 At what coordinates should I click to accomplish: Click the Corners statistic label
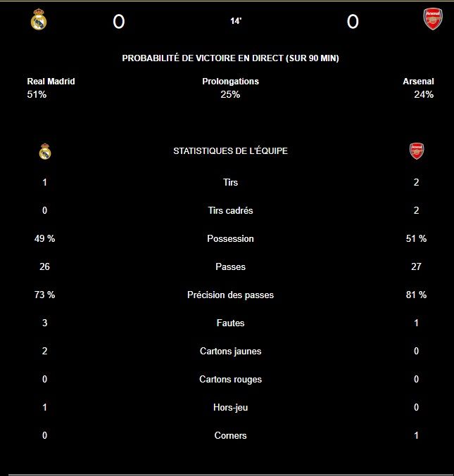(230, 435)
